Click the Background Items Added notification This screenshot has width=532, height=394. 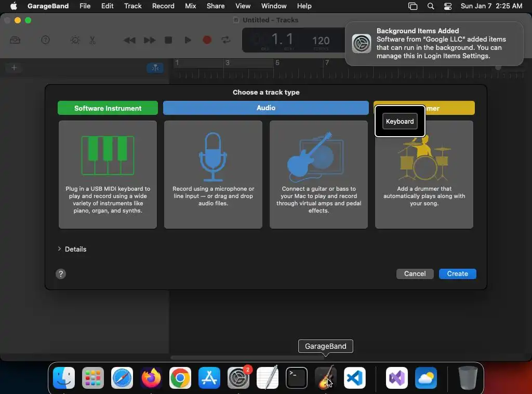(x=434, y=44)
